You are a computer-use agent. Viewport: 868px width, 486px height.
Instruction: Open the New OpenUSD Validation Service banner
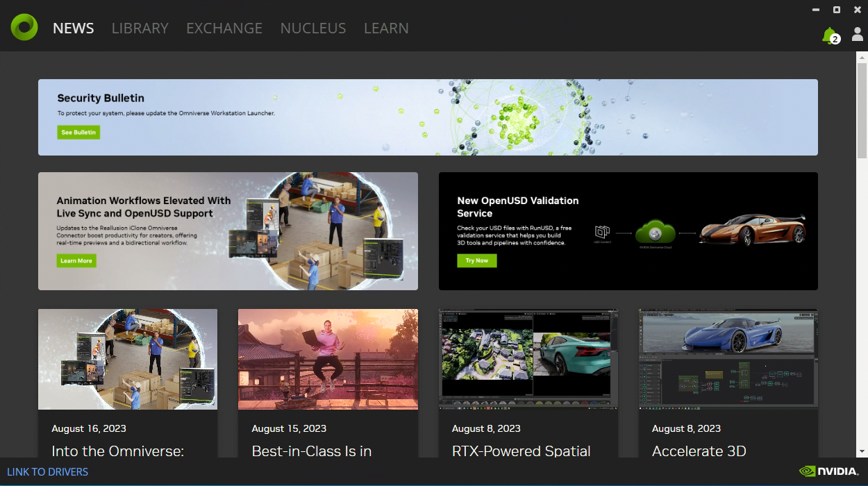tap(628, 231)
